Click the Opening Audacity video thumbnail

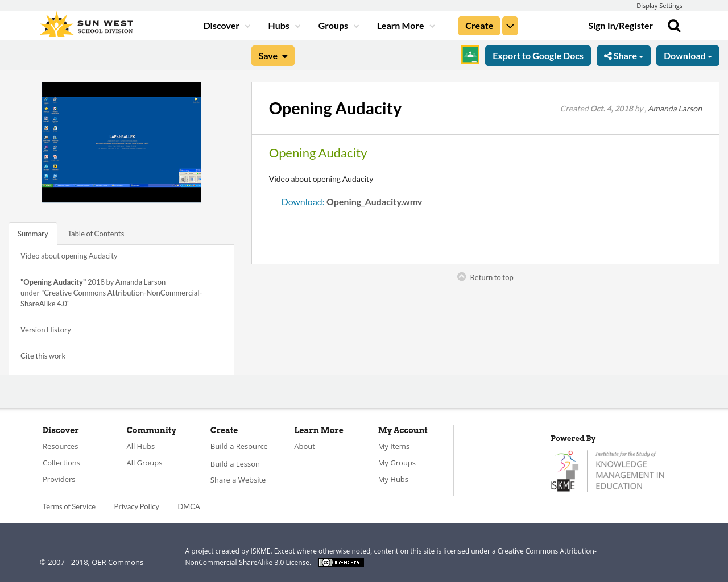click(x=121, y=142)
